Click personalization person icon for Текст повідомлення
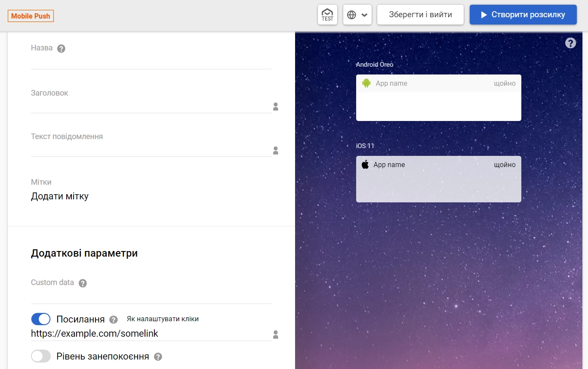588x369 pixels. tap(276, 150)
